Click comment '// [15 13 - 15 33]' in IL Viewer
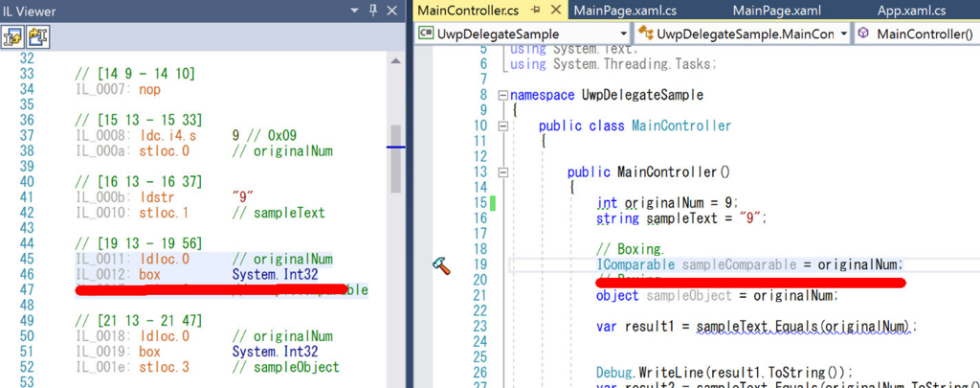Screen dimensions: 980x388 pos(138,120)
